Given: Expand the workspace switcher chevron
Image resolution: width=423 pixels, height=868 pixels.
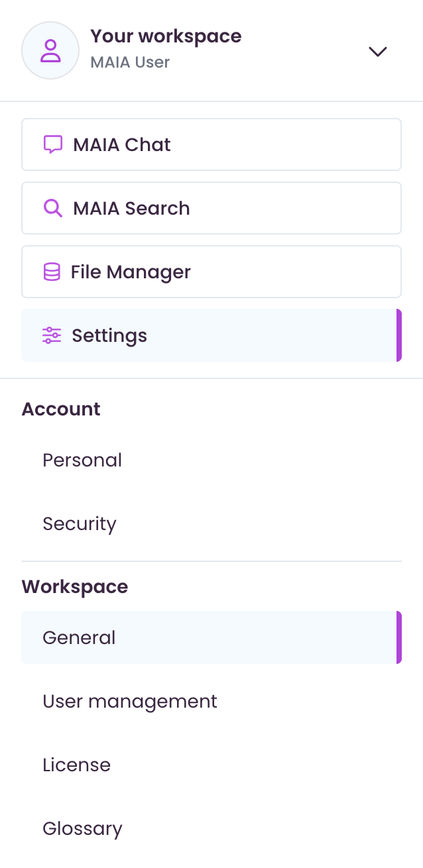Looking at the screenshot, I should pyautogui.click(x=378, y=52).
